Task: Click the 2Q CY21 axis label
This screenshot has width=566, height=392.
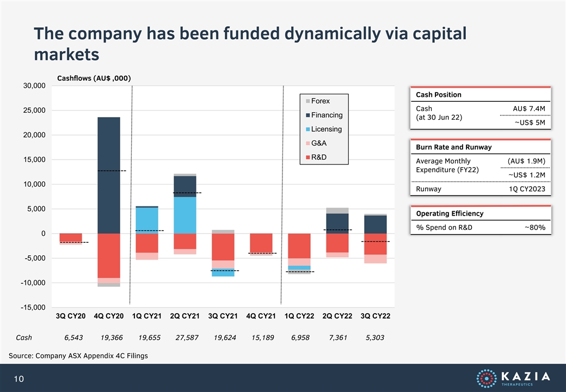Action: pos(185,316)
